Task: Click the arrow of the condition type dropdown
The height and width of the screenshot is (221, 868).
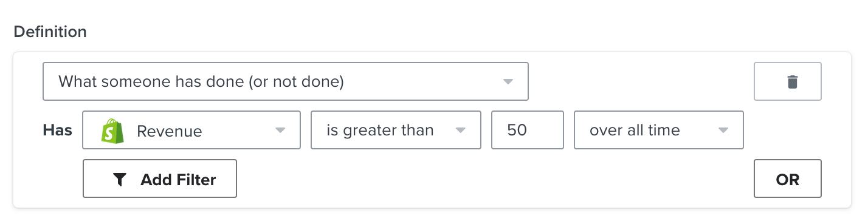Action: [508, 81]
